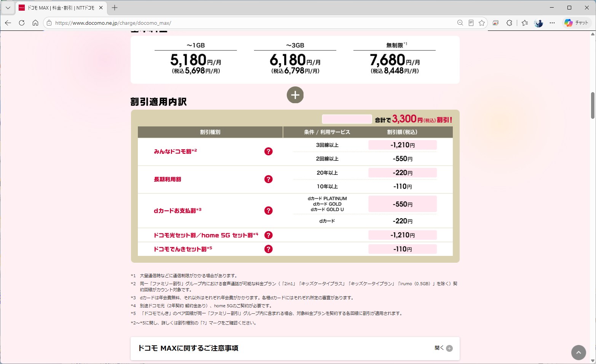
Task: Open the Copilot チャット button
Action: (x=576, y=23)
